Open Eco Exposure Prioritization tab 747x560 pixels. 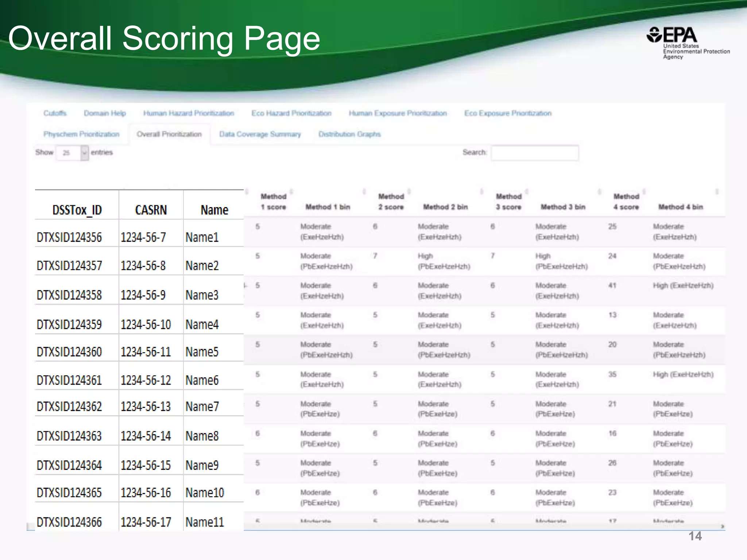(508, 113)
